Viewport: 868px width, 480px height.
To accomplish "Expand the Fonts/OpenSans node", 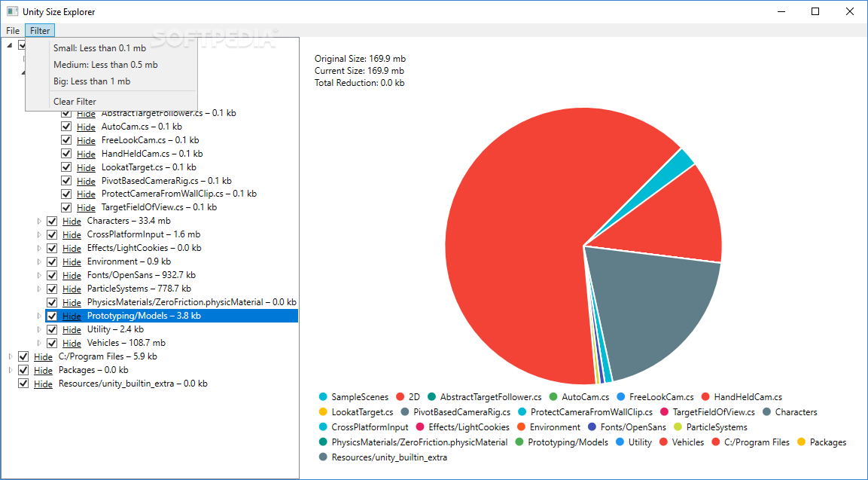I will click(38, 276).
